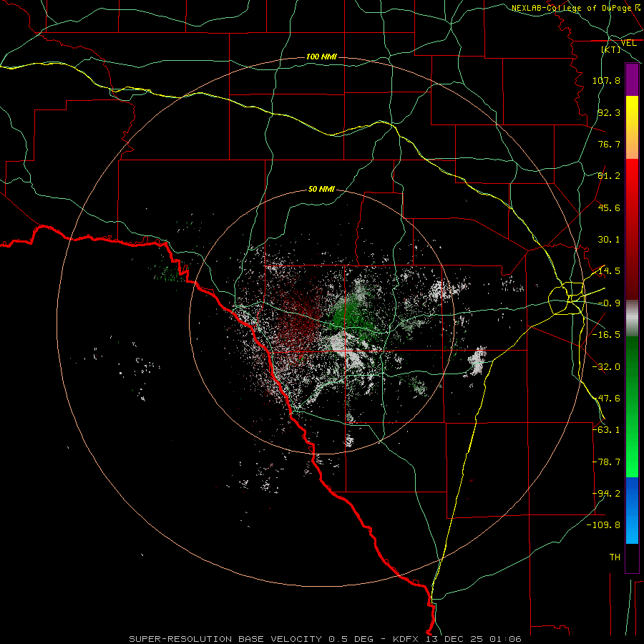Viewport: 644px width, 644px height.
Task: Click the green inbound velocity echo cluster
Action: [349, 314]
